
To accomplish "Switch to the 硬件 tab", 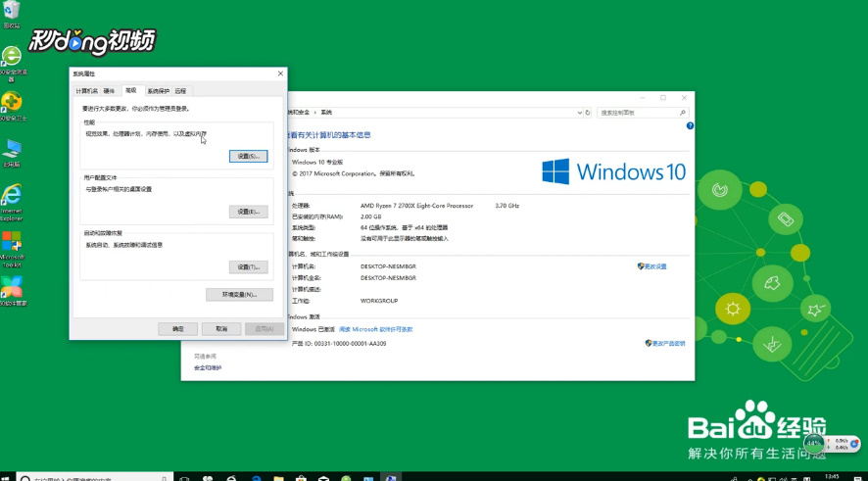I will pyautogui.click(x=109, y=91).
